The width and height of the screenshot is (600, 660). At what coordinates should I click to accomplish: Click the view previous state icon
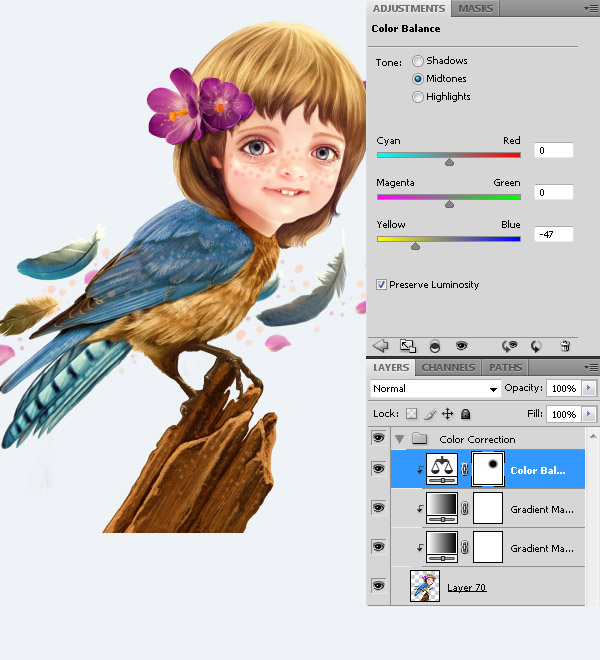(x=509, y=346)
